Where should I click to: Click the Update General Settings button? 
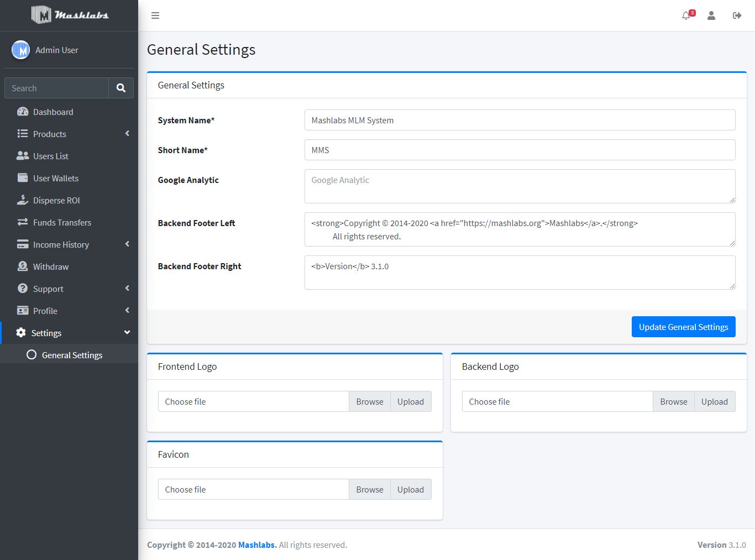pyautogui.click(x=683, y=327)
